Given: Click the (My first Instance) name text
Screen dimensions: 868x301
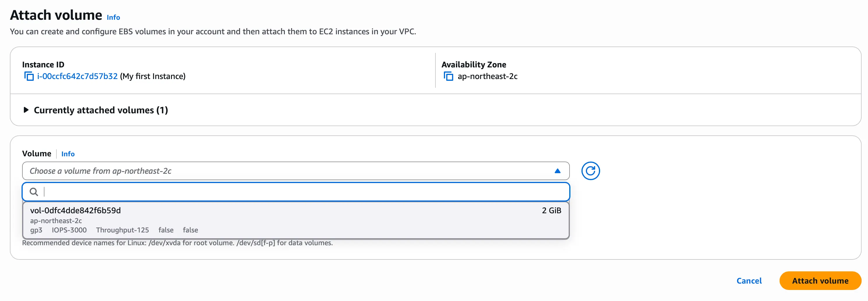Looking at the screenshot, I should [x=153, y=76].
